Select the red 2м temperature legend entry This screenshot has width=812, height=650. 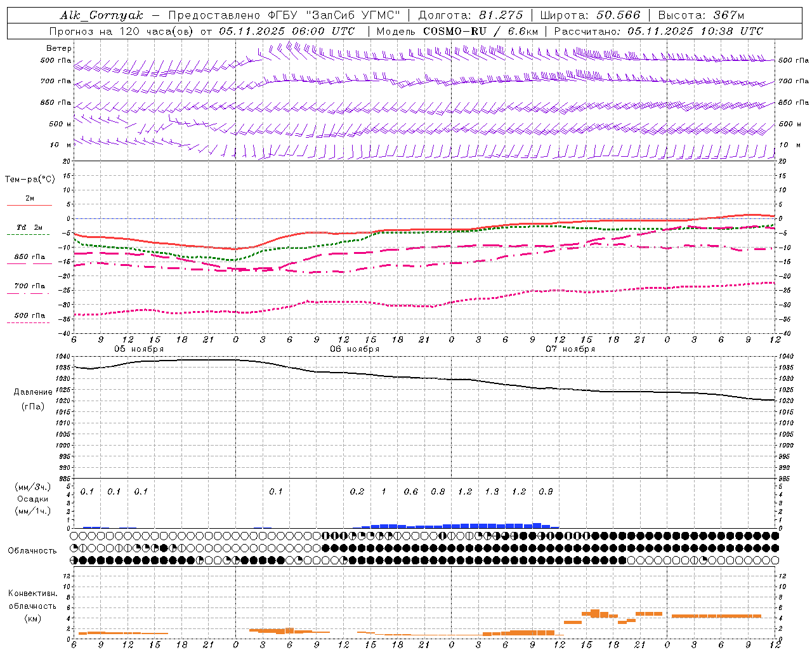point(29,201)
